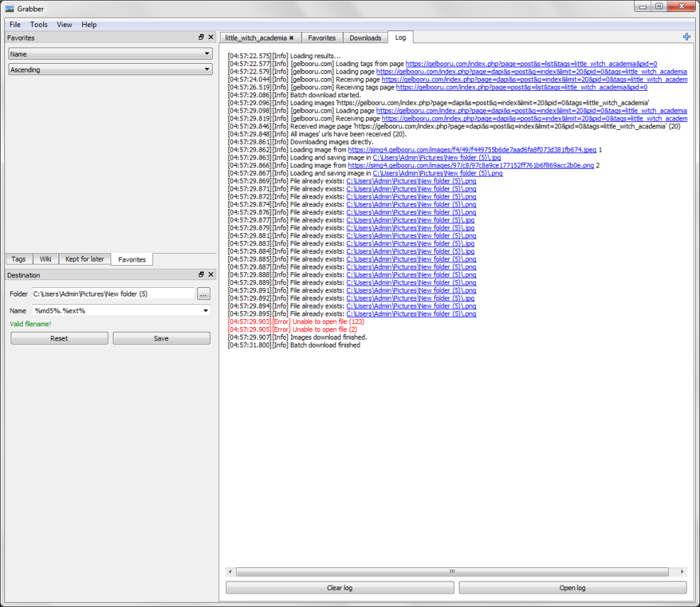Screen dimensions: 700x607
Task: Close the Favorites dock panel
Action: (x=211, y=38)
